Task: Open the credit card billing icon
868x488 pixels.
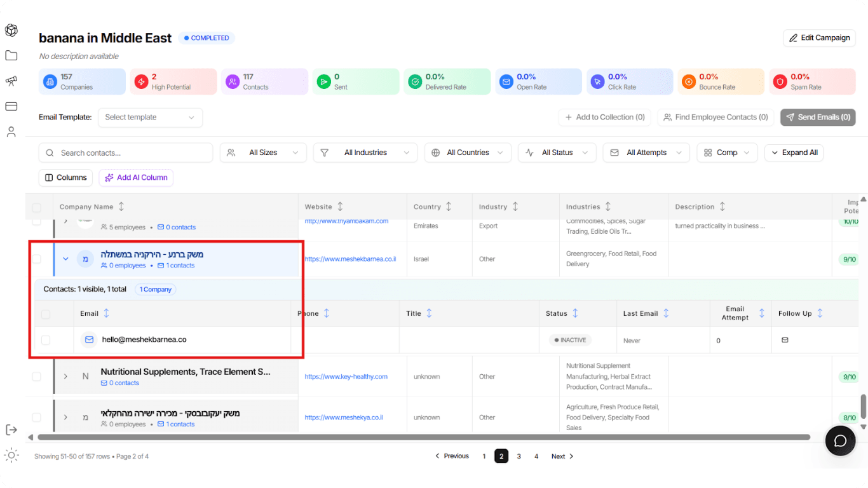Action: (x=11, y=107)
